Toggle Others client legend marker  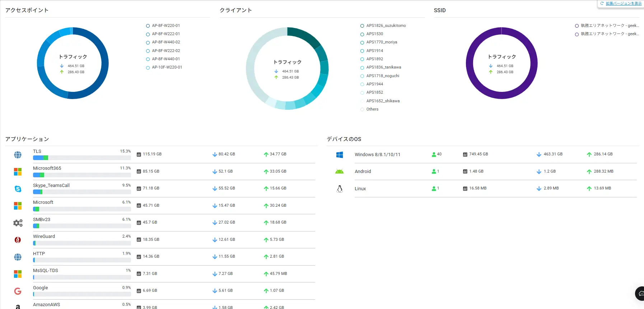[362, 109]
